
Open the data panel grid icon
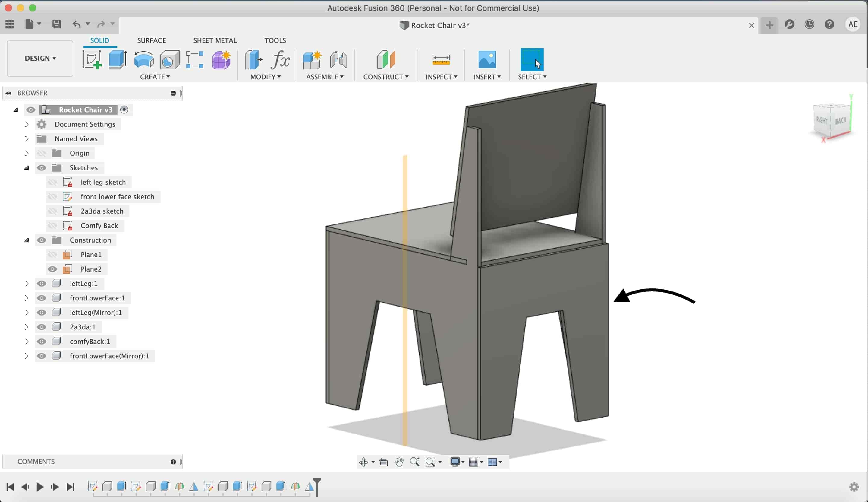10,24
